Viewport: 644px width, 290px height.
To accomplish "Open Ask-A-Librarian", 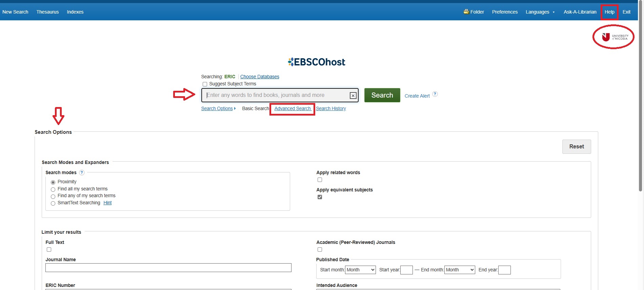I will (580, 12).
